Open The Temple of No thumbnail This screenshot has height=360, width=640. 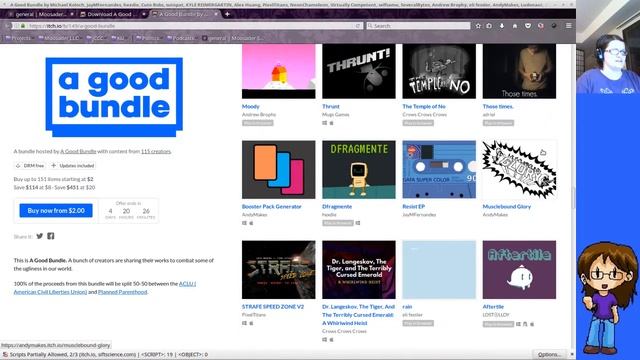tap(439, 71)
